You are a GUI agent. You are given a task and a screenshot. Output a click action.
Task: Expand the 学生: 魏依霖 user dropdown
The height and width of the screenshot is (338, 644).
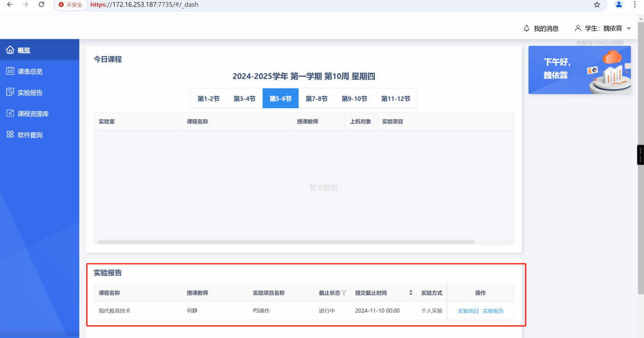coord(629,28)
